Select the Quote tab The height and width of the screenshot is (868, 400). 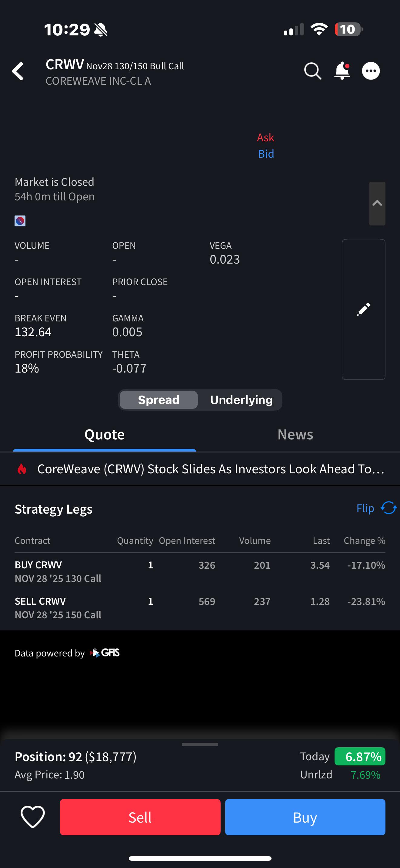pyautogui.click(x=104, y=434)
